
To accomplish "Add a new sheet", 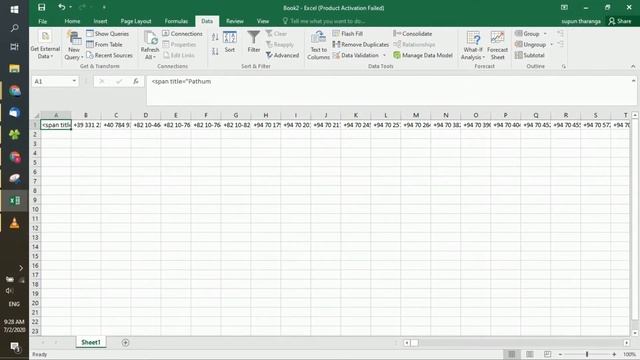I will coord(125,342).
